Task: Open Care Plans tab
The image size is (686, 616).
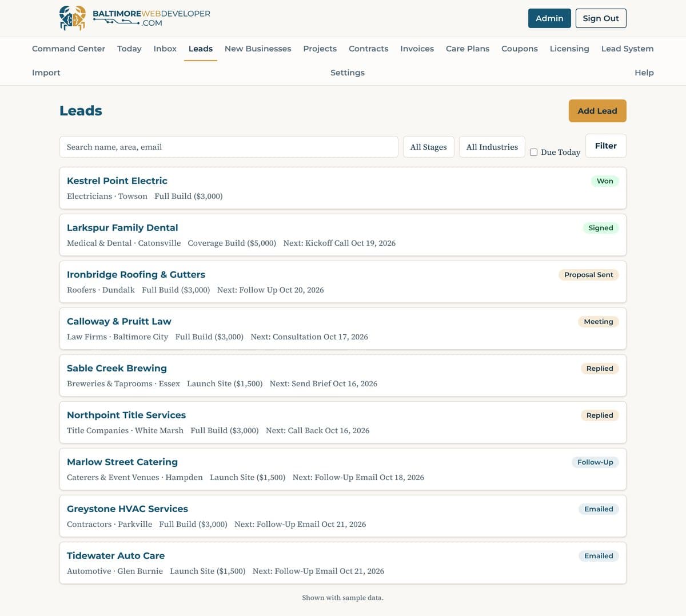Action: (x=468, y=49)
